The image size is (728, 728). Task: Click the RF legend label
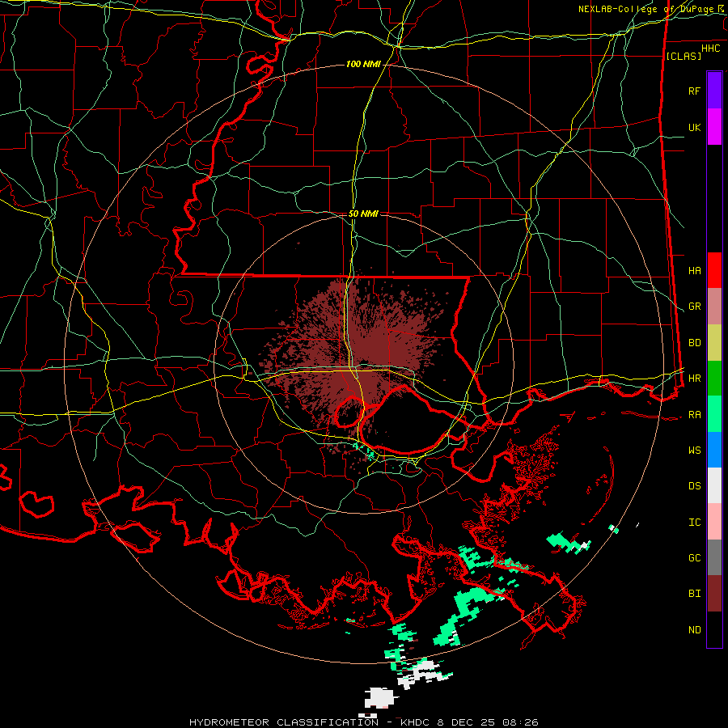(694, 91)
